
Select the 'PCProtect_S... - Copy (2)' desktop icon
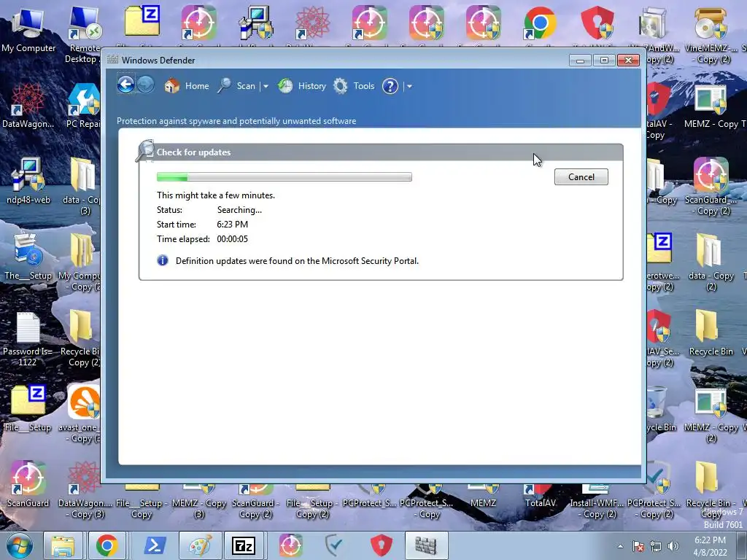(x=656, y=491)
